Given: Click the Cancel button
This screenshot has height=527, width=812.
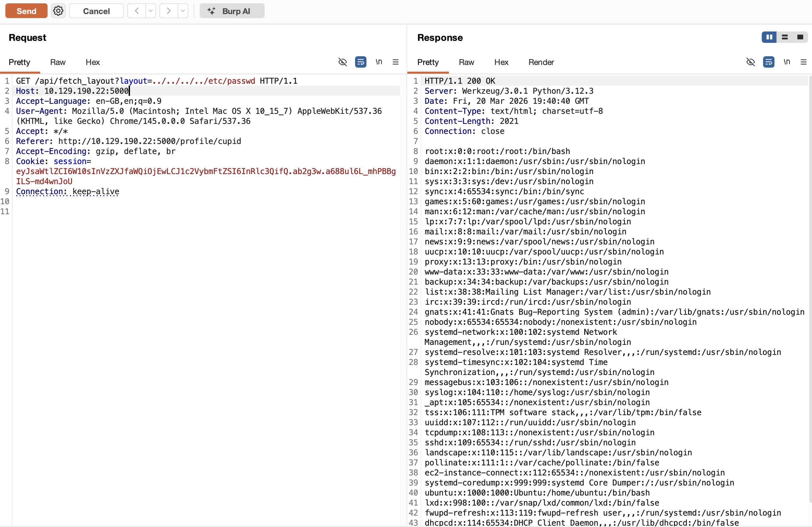Looking at the screenshot, I should pyautogui.click(x=96, y=11).
